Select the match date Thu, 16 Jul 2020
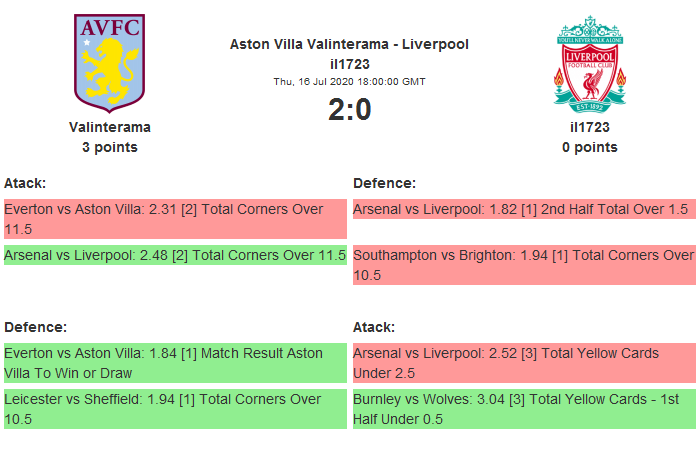700x460 pixels. (x=349, y=82)
